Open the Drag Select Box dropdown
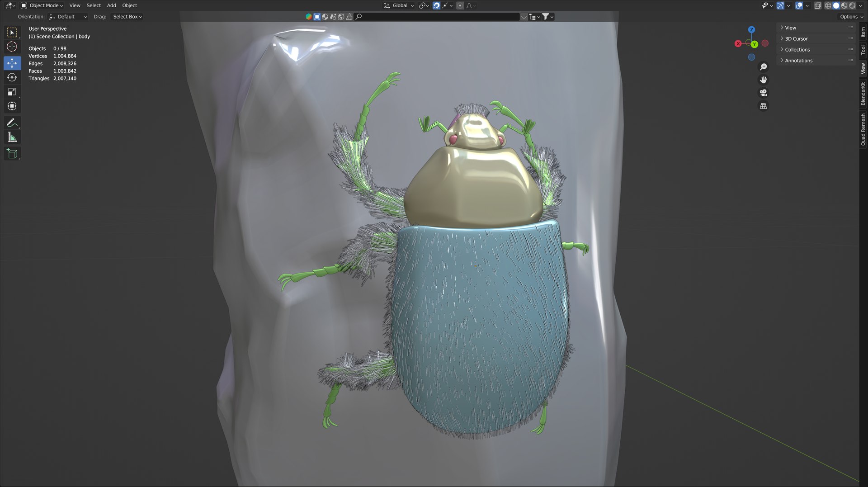 (x=127, y=17)
